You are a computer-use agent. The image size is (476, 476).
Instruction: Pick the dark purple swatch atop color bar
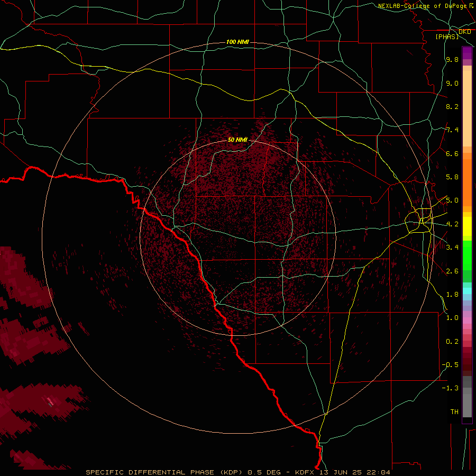tap(467, 53)
